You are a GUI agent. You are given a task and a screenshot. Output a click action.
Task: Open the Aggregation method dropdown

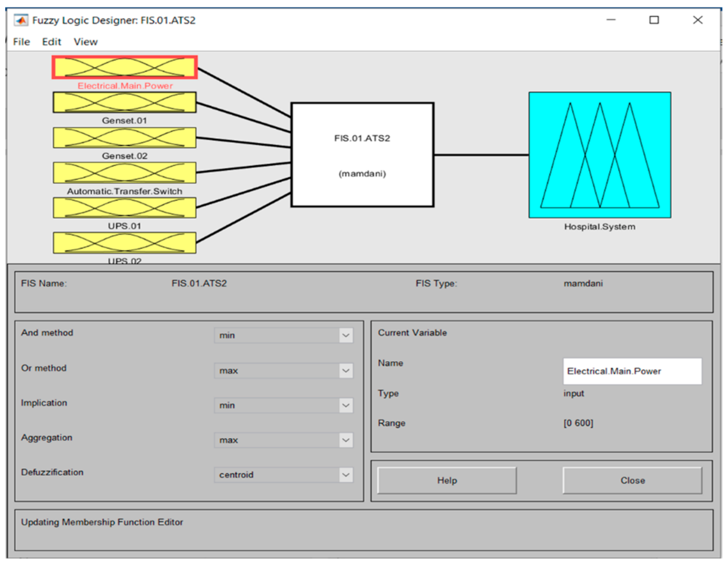pos(283,440)
